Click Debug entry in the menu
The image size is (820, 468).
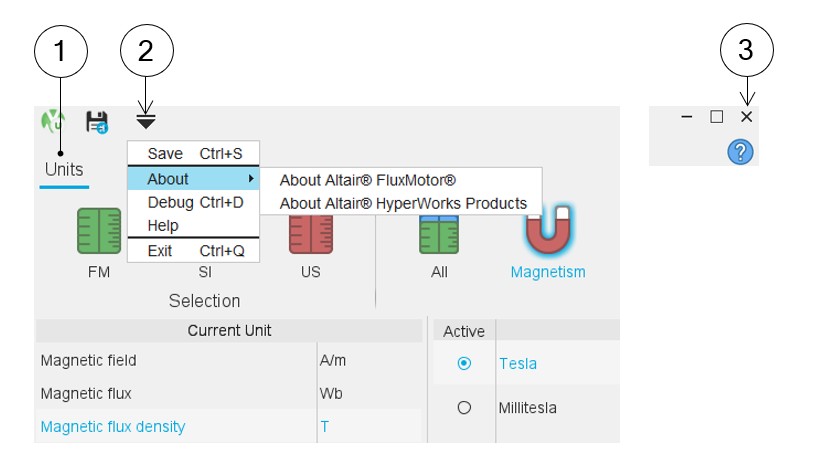pyautogui.click(x=193, y=202)
